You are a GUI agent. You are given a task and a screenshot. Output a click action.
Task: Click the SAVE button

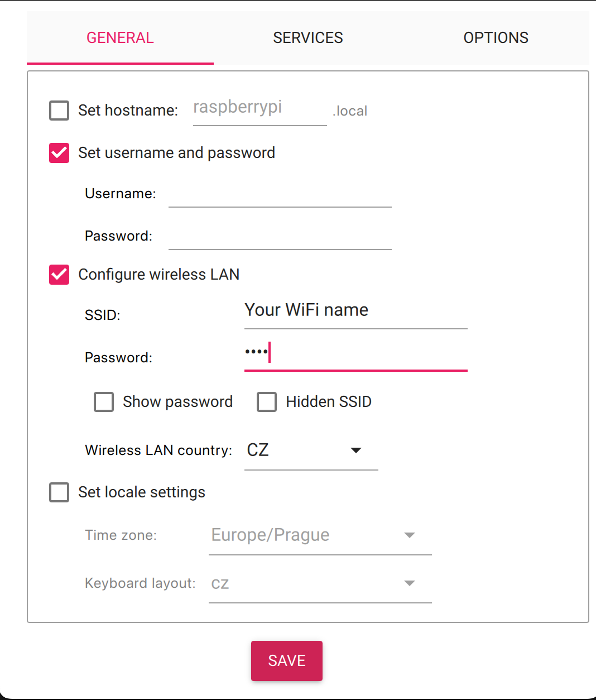[x=287, y=661]
